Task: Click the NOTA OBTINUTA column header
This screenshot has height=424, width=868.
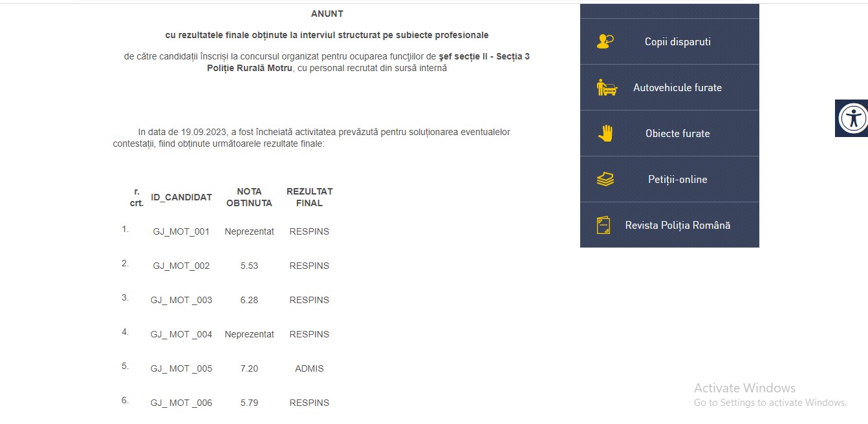Action: [249, 197]
